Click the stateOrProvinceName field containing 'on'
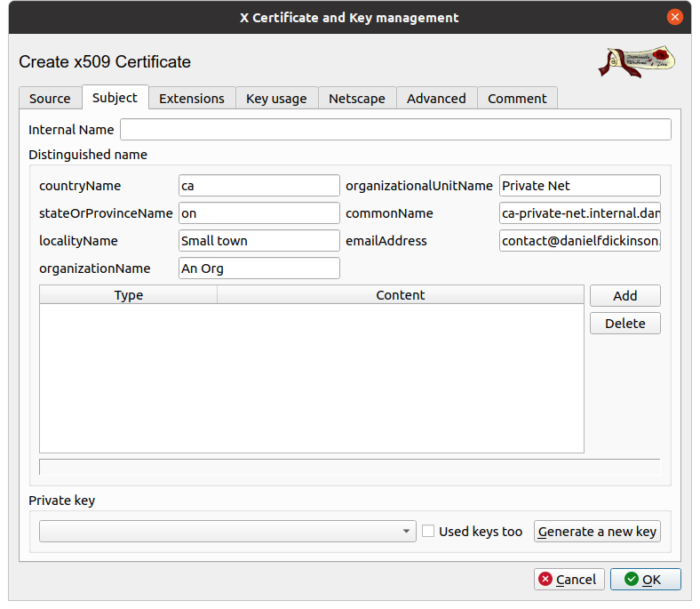 (259, 213)
